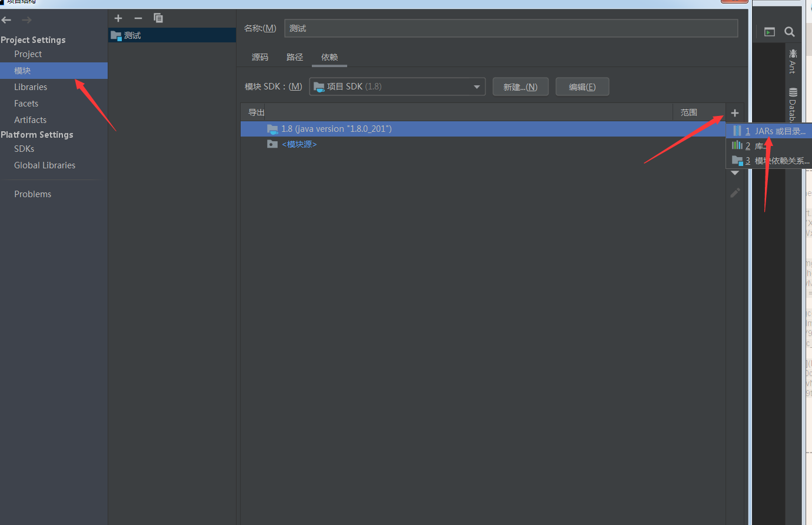
Task: Choose 'JARs 或目录...' from popup menu
Action: coord(769,131)
